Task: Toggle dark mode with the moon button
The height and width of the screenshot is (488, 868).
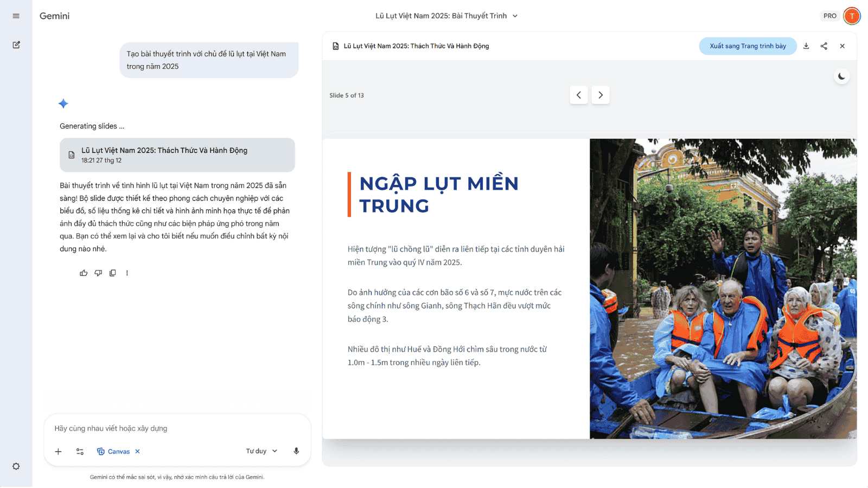Action: [841, 76]
